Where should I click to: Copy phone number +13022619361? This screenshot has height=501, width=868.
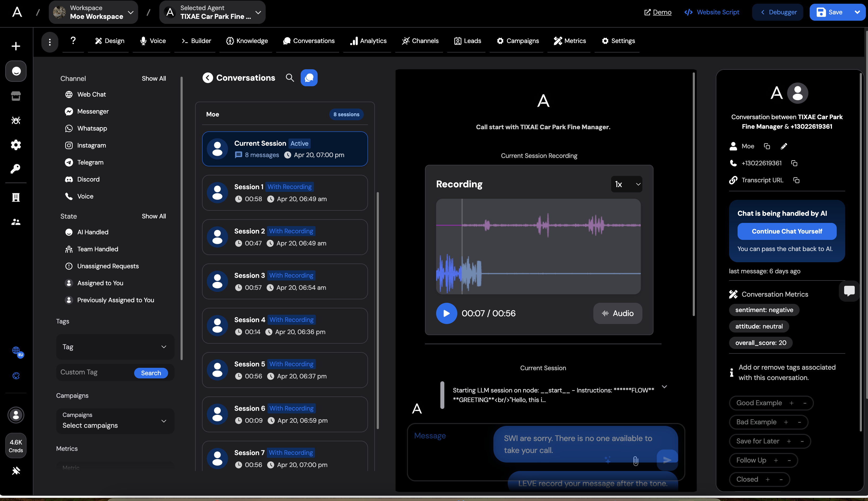tap(794, 163)
